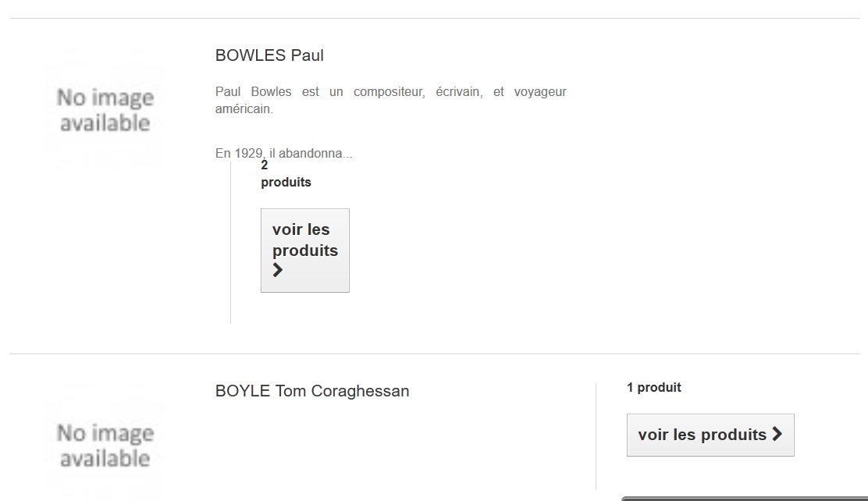Image resolution: width=868 pixels, height=501 pixels.
Task: Click the year "1929" in the biography
Action: 249,154
